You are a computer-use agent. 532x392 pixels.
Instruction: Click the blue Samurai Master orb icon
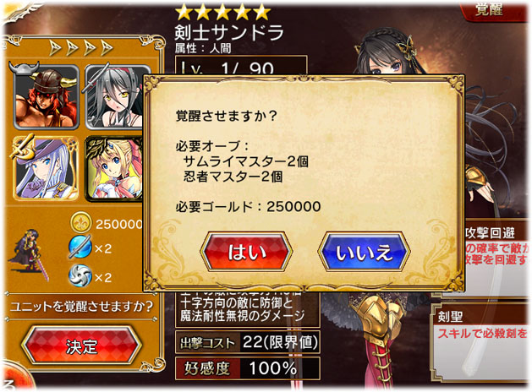pyautogui.click(x=80, y=247)
